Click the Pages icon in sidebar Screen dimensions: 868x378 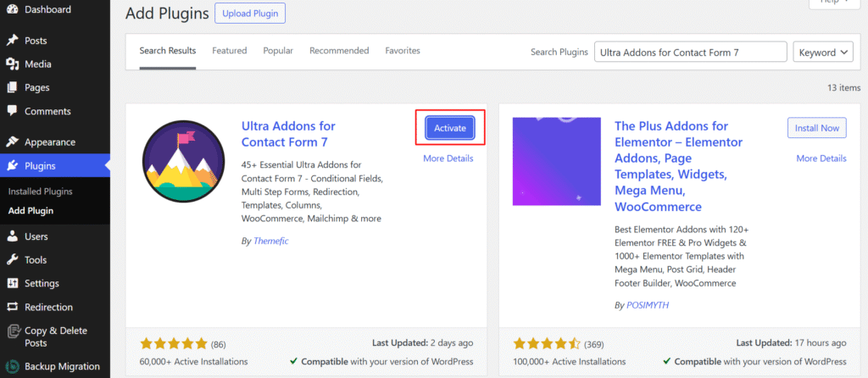tap(12, 87)
